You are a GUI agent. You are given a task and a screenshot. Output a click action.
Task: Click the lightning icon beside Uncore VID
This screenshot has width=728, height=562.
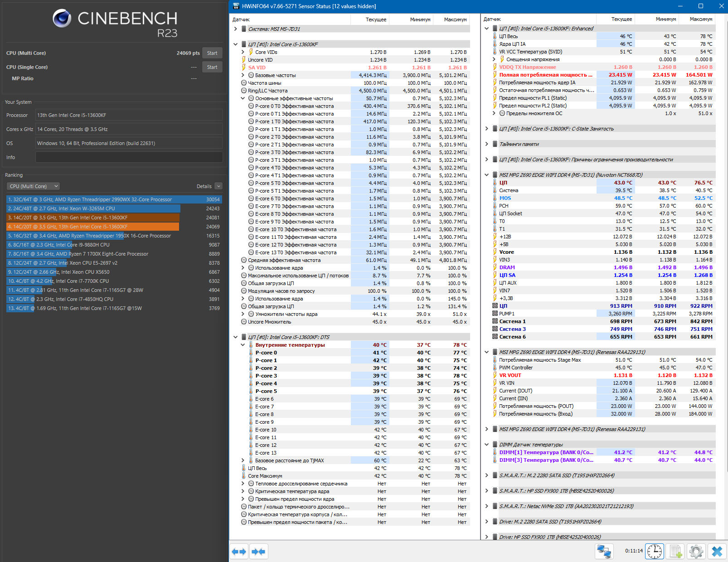(x=243, y=60)
